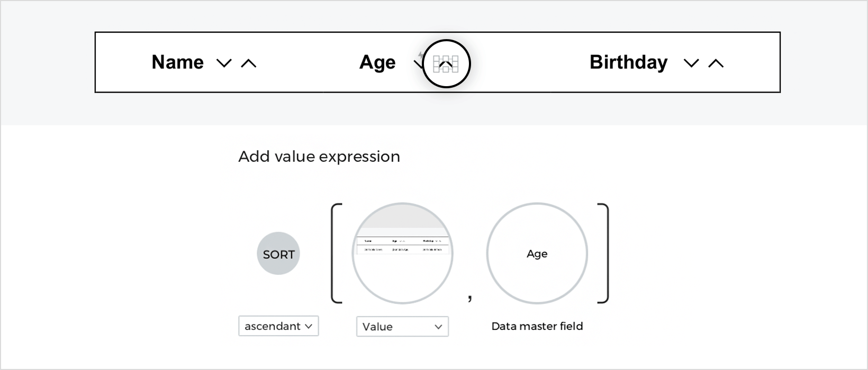Open the Value dropdown below the data grid
This screenshot has width=868, height=370.
pos(402,327)
